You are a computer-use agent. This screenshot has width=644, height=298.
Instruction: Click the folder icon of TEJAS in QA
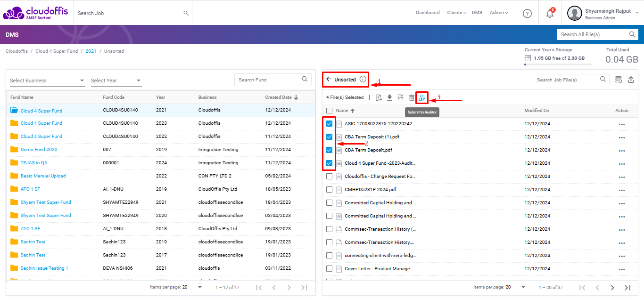pyautogui.click(x=14, y=162)
